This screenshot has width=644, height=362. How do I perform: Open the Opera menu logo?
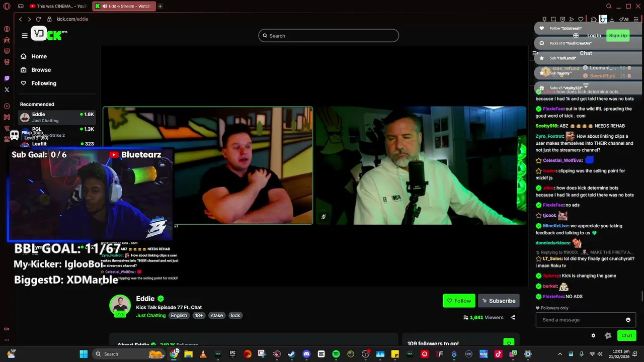[x=7, y=6]
